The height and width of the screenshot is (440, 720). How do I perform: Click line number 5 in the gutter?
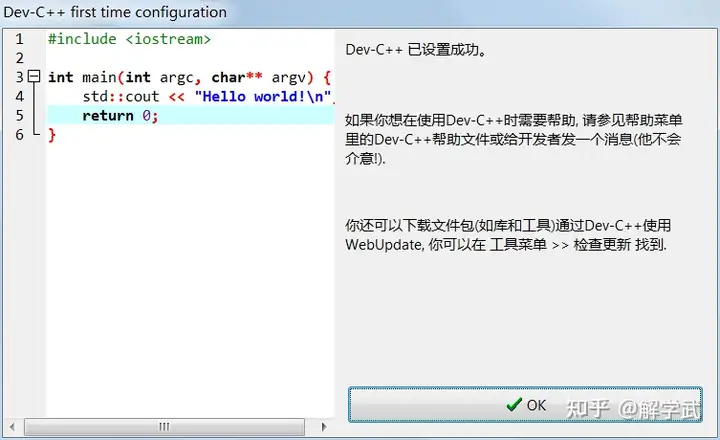(x=19, y=115)
